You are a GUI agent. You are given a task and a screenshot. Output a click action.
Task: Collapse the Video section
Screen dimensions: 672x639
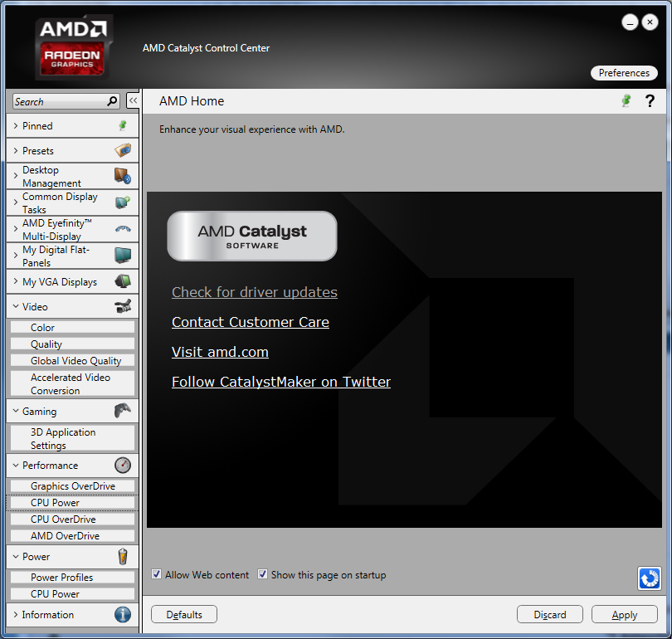[x=16, y=306]
